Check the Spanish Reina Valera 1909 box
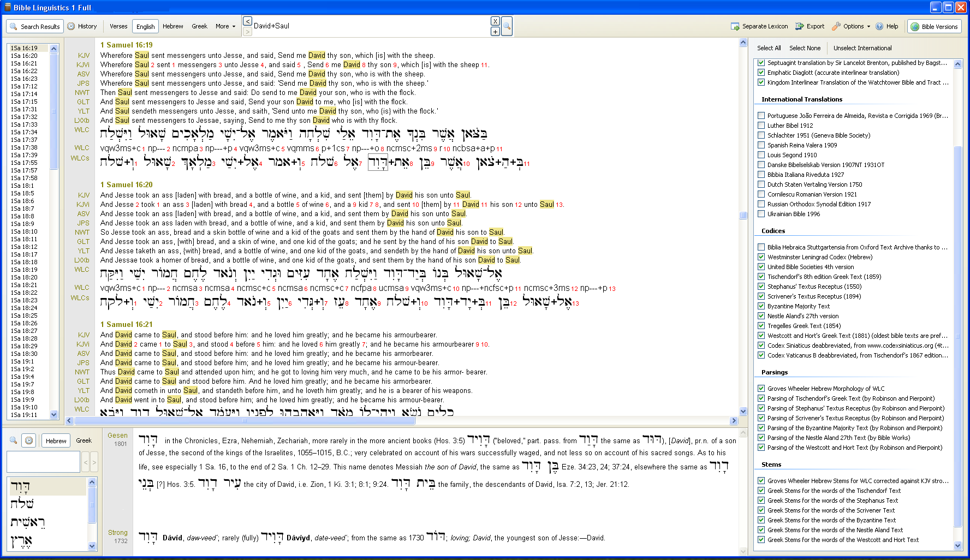 [x=761, y=145]
